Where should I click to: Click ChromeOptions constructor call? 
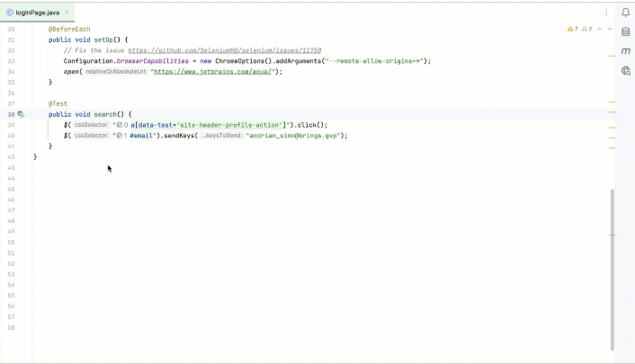click(244, 61)
